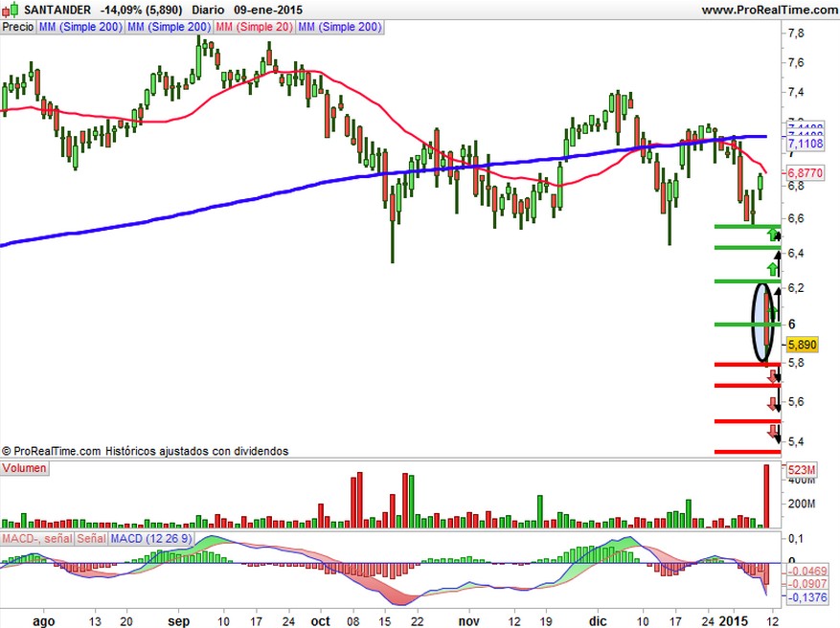Open the MACD (12 26 9) label
This screenshot has height=628, width=840.
click(151, 539)
